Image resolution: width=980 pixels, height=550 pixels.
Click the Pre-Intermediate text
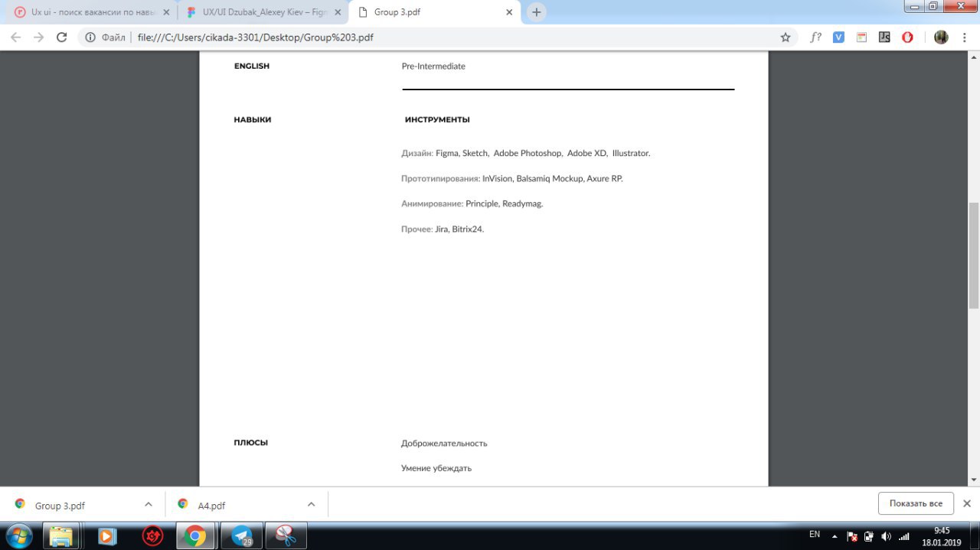coord(433,67)
